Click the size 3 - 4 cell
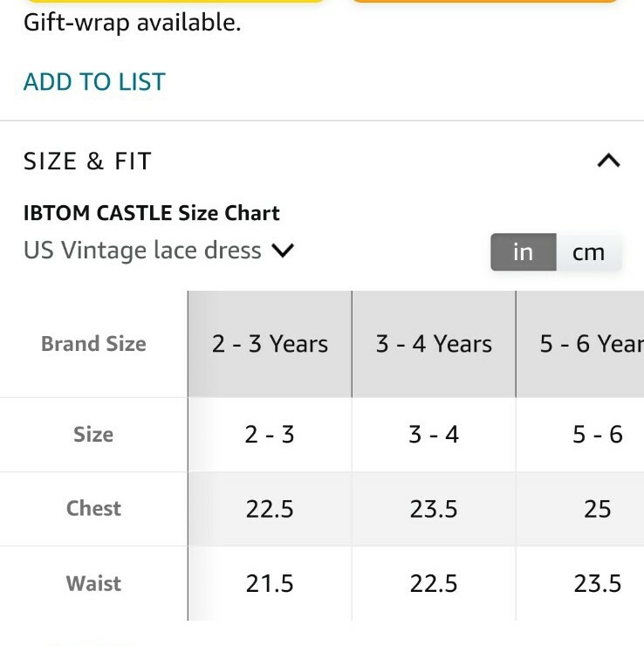Screen dimensions: 644x646 (434, 435)
